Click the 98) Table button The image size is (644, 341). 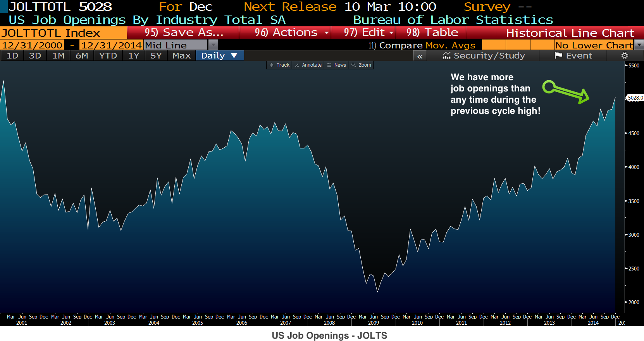pos(431,33)
